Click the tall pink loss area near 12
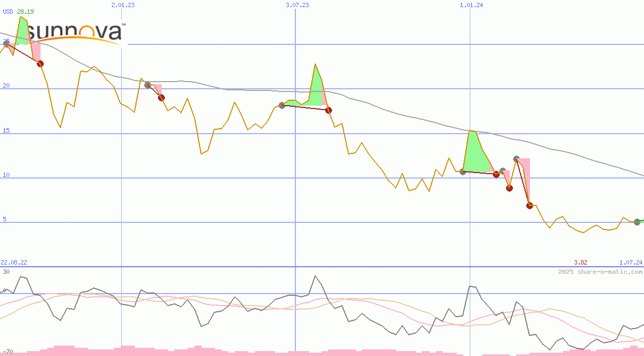 (x=526, y=179)
